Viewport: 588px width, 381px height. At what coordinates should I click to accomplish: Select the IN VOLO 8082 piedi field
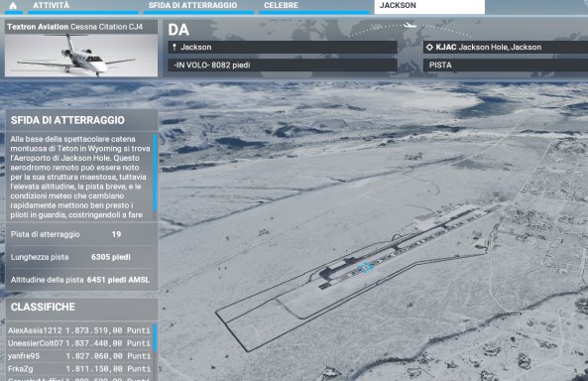tap(283, 64)
